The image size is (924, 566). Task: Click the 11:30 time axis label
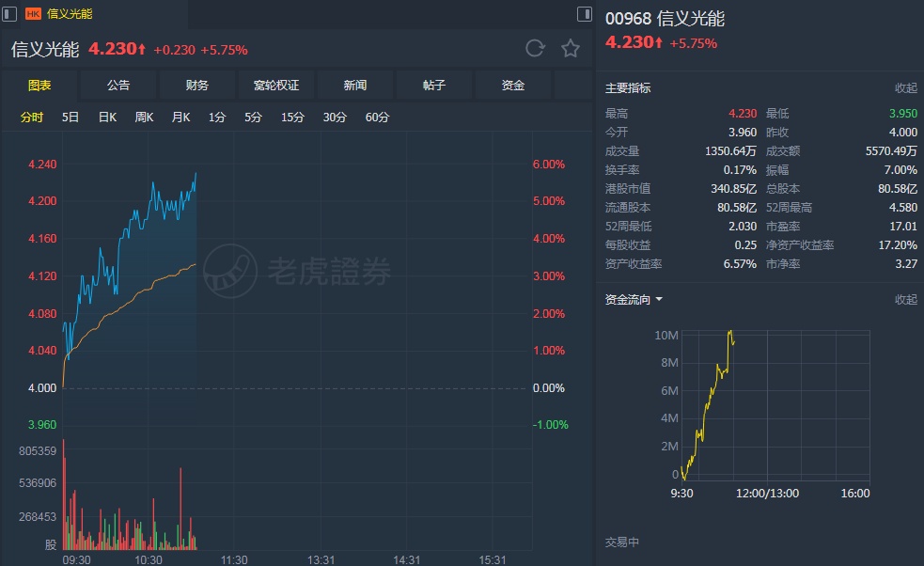click(x=234, y=559)
